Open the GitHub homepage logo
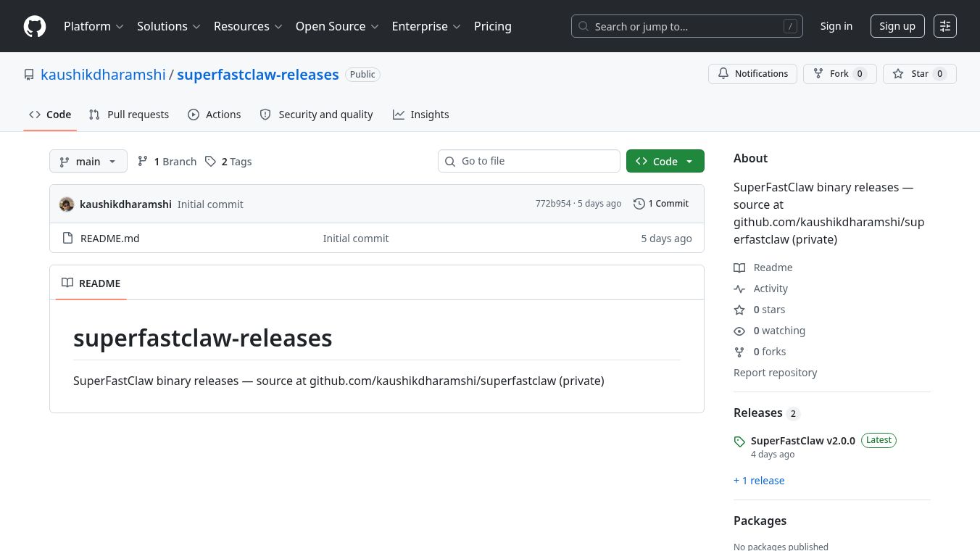 point(35,26)
